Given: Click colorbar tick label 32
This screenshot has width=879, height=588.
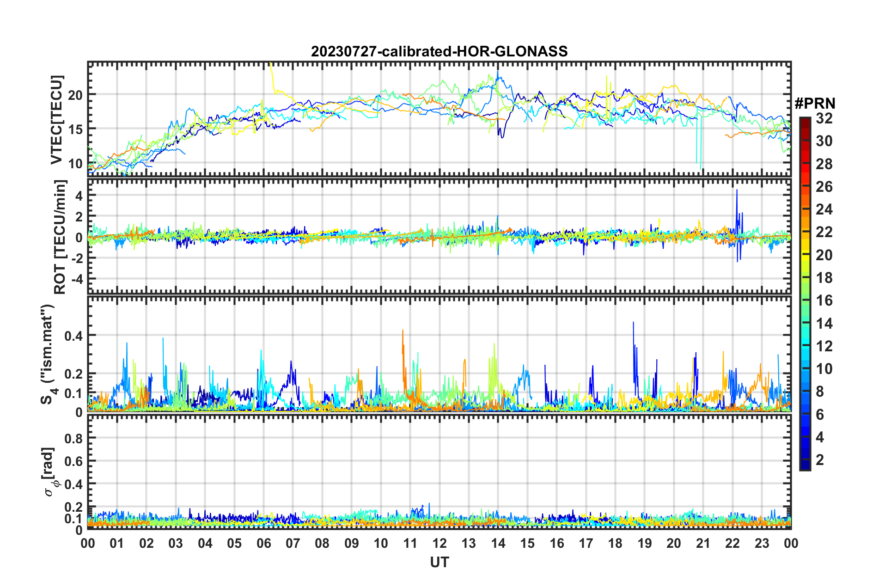Looking at the screenshot, I should [x=824, y=118].
